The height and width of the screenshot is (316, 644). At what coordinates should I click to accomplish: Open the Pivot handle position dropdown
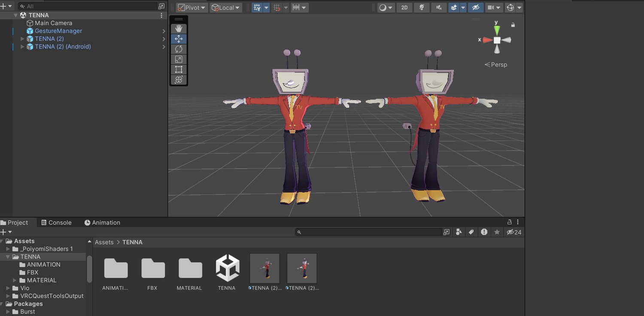click(x=192, y=8)
